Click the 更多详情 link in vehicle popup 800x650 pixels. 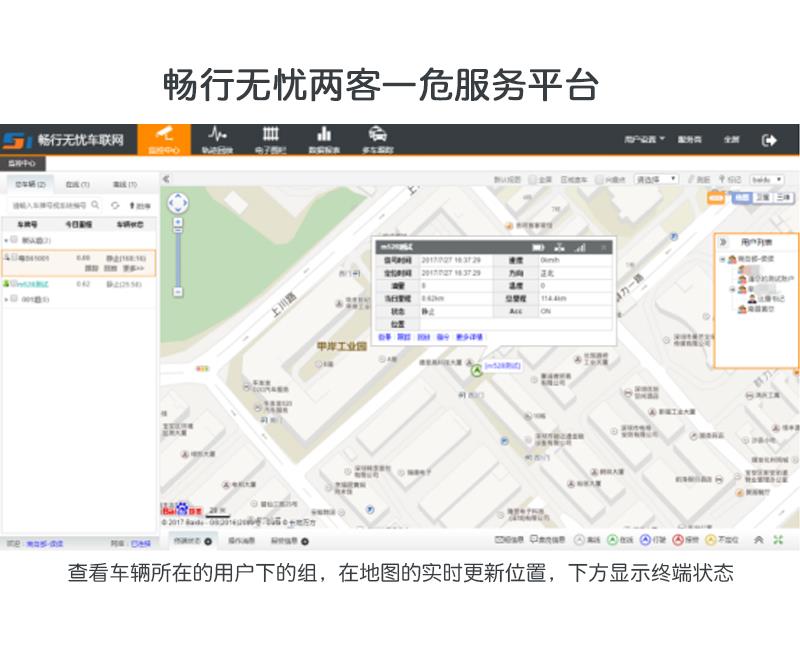469,337
